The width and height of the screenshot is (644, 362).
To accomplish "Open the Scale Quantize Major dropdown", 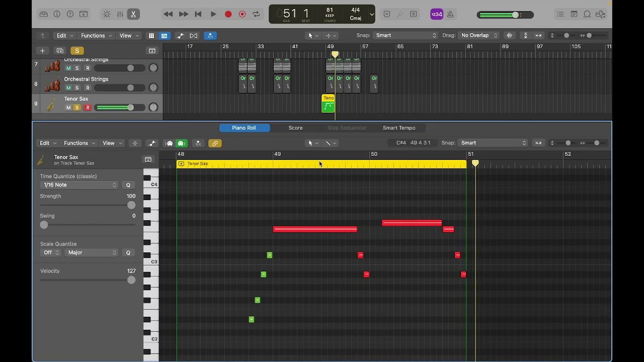I will pos(91,252).
